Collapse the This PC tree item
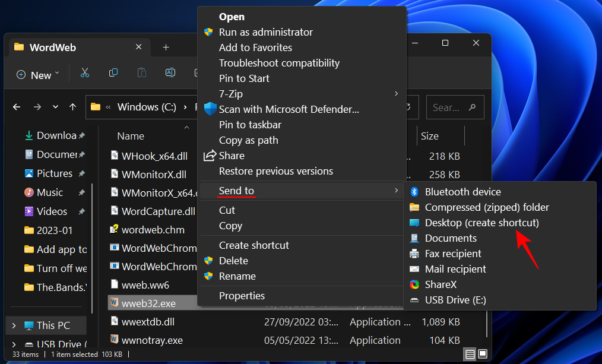Image resolution: width=602 pixels, height=364 pixels. click(x=13, y=325)
